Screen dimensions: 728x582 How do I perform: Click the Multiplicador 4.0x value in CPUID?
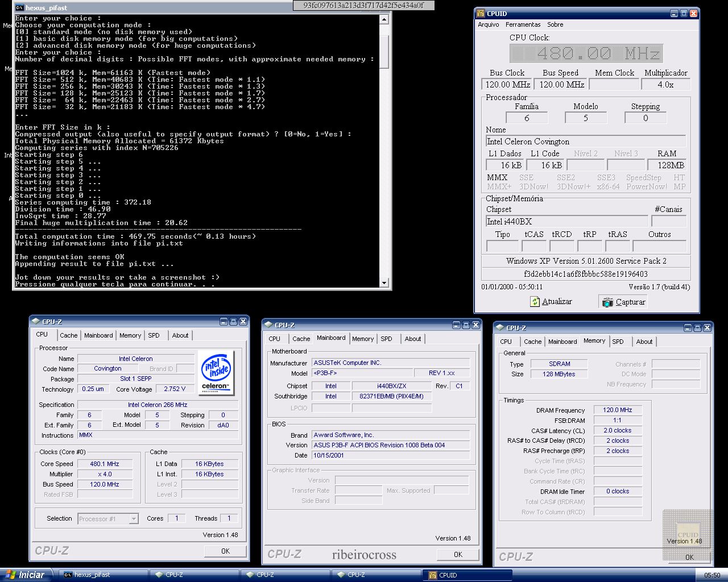coord(666,84)
